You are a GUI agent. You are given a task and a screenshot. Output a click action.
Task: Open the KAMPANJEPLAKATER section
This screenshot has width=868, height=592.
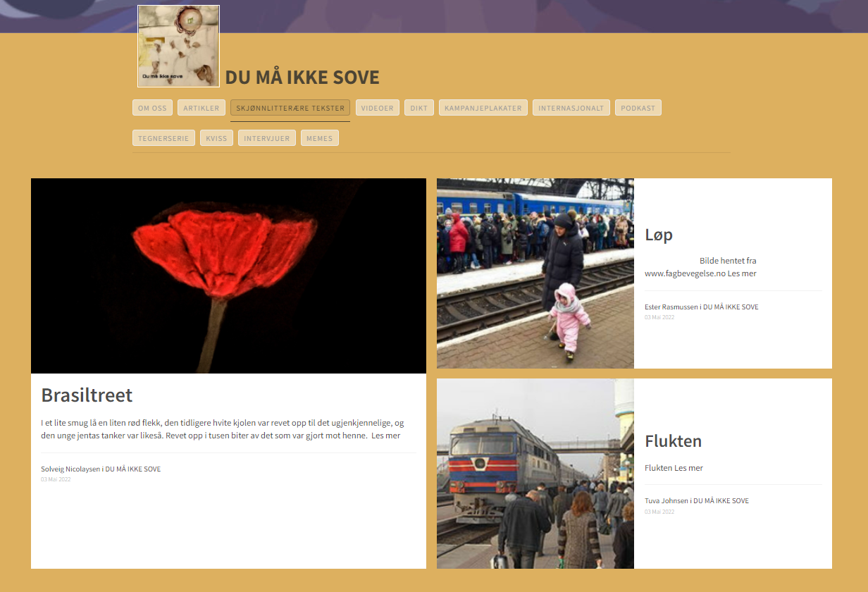click(483, 108)
